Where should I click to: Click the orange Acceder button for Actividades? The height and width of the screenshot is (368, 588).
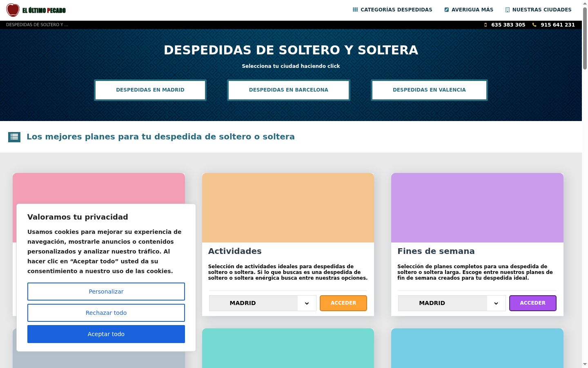pyautogui.click(x=343, y=303)
